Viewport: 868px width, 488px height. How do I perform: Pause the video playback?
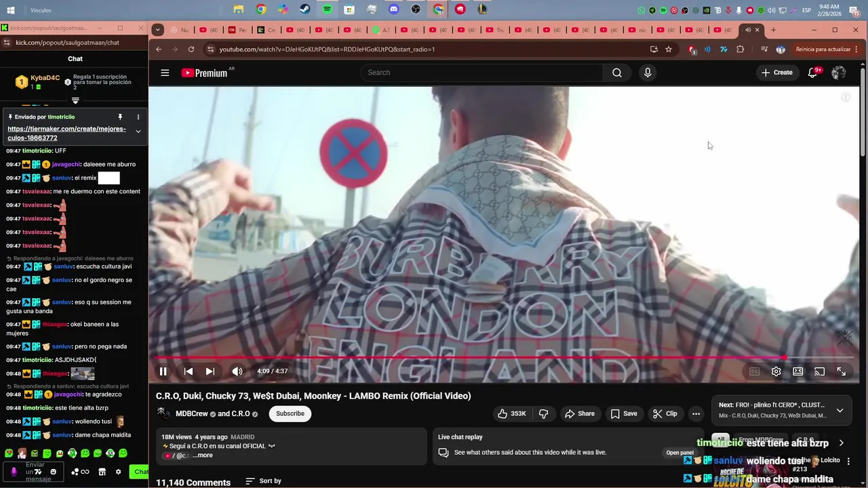click(x=163, y=371)
